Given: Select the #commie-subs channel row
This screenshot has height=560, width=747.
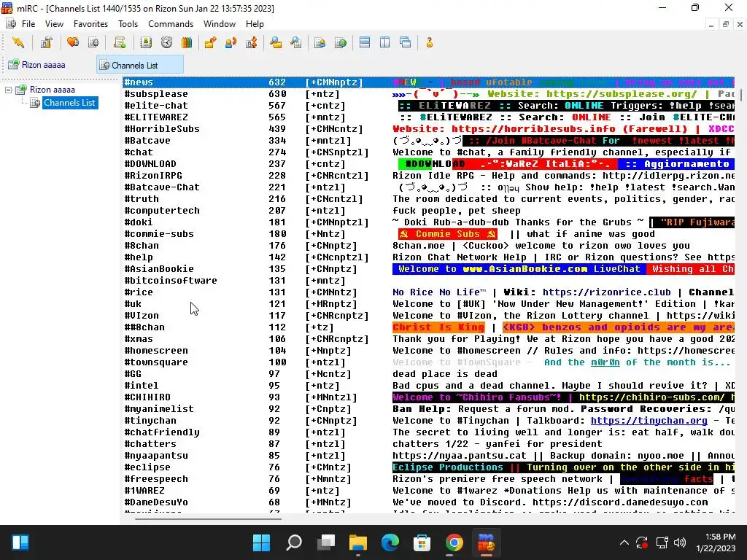Looking at the screenshot, I should (x=428, y=234).
